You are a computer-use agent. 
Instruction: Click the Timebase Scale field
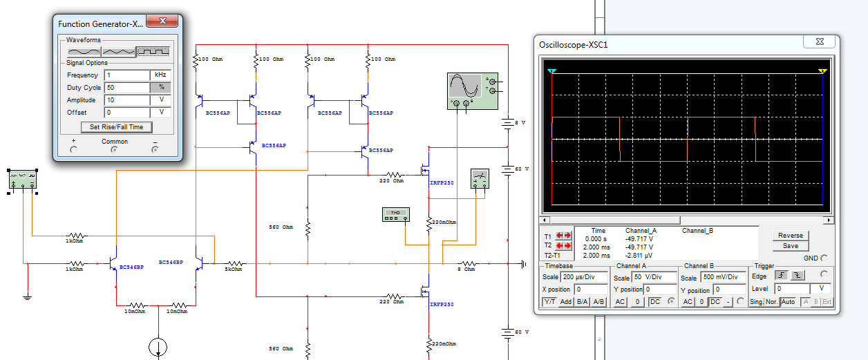coord(585,277)
